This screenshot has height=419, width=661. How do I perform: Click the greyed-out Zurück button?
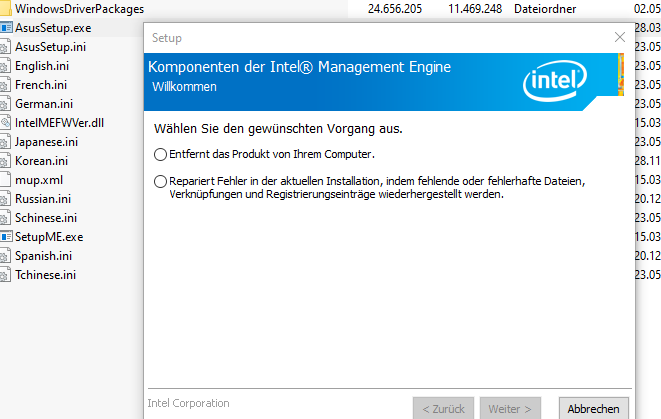pyautogui.click(x=443, y=408)
